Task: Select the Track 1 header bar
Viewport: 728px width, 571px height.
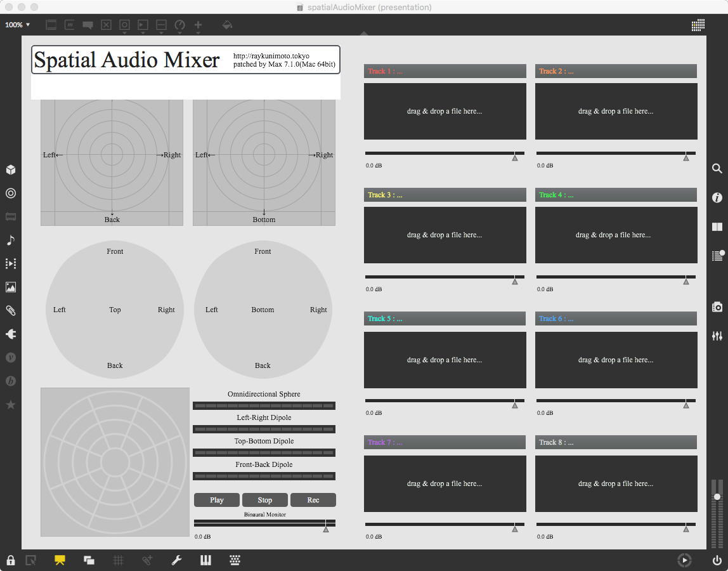Action: tap(445, 71)
